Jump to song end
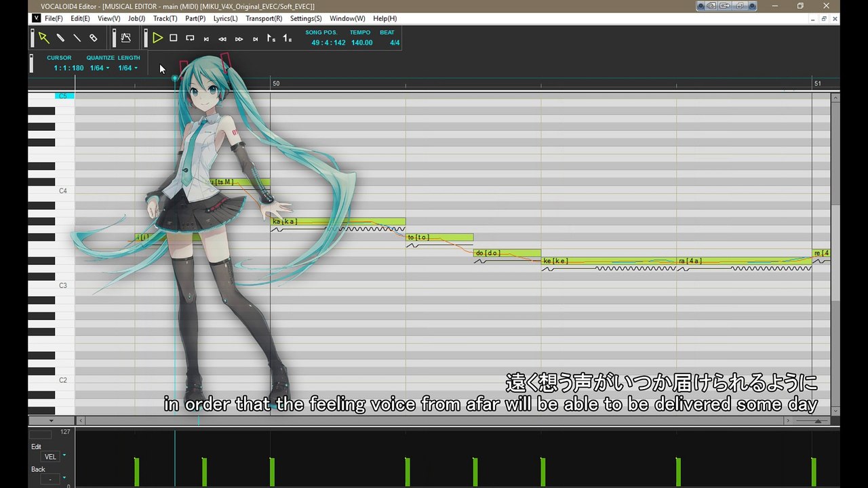Viewport: 868px width, 488px height. 255,39
